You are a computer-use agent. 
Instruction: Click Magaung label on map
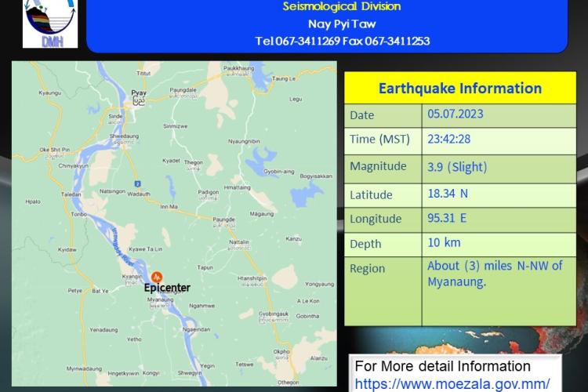point(262,214)
